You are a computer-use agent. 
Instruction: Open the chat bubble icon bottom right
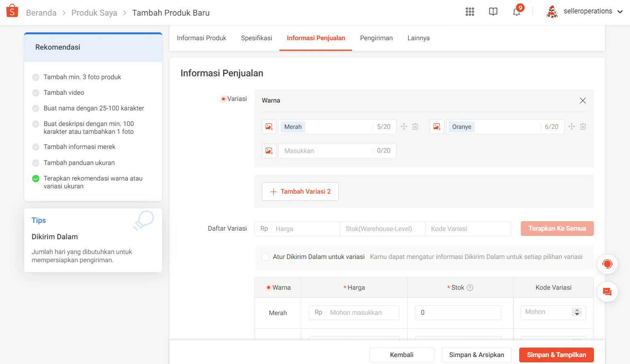click(607, 292)
